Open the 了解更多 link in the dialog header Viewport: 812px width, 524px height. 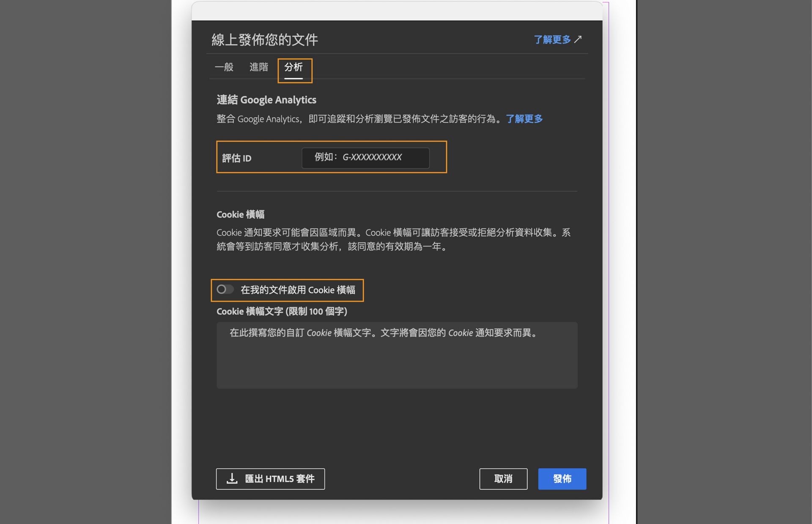tap(552, 39)
